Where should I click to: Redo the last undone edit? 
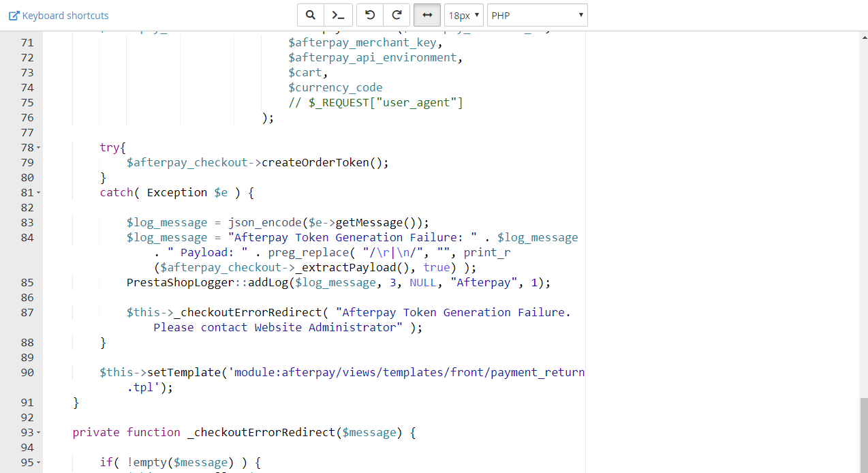[397, 15]
